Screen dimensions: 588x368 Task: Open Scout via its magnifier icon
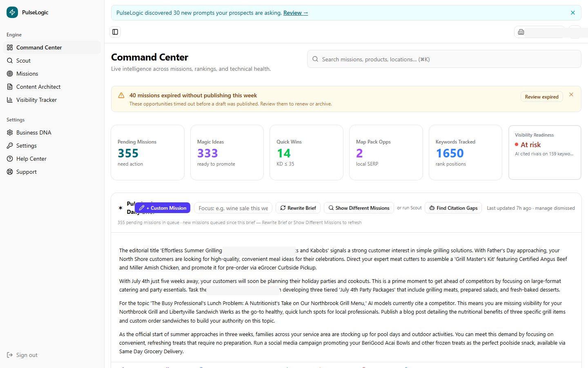10,61
